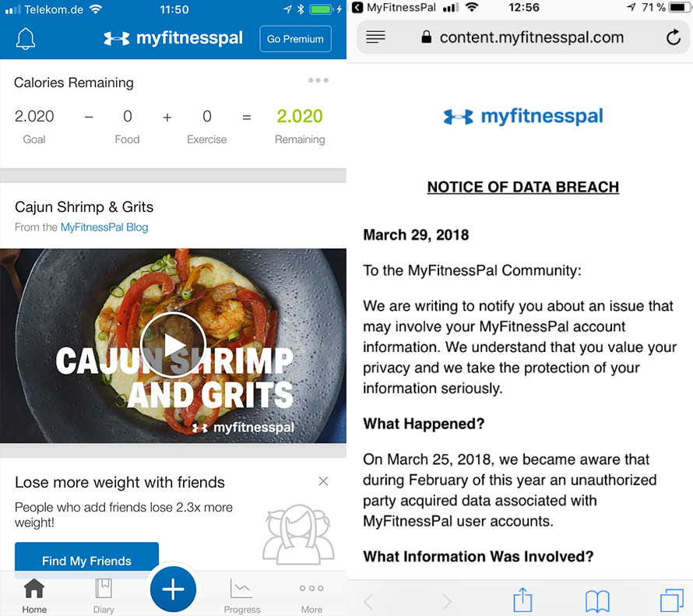Play the Cajun Shrimp and Grits video
693x616 pixels.
pos(173,345)
